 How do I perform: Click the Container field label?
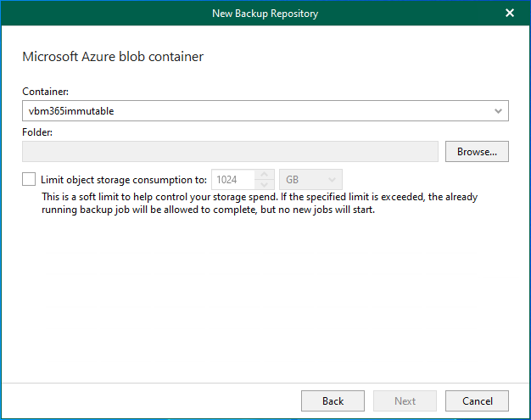(45, 92)
